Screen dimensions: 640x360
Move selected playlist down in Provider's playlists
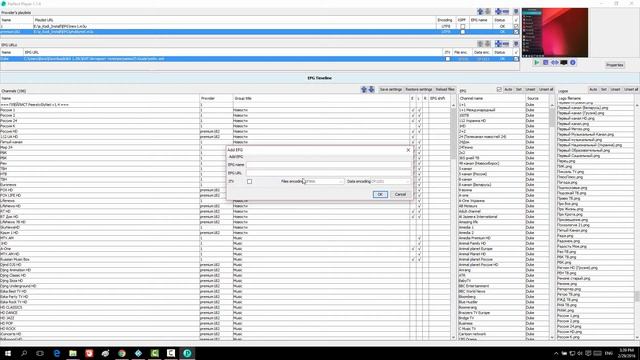click(x=488, y=11)
